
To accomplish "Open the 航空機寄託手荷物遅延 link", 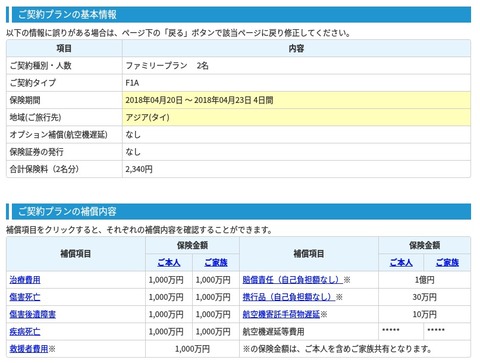I will pyautogui.click(x=281, y=315).
